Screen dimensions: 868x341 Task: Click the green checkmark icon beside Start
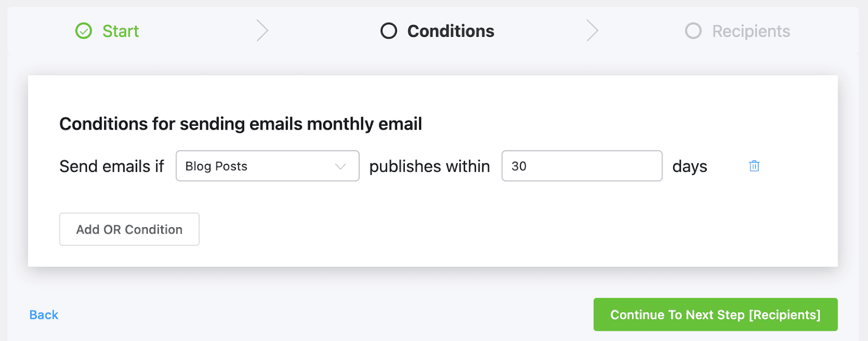pos(84,31)
